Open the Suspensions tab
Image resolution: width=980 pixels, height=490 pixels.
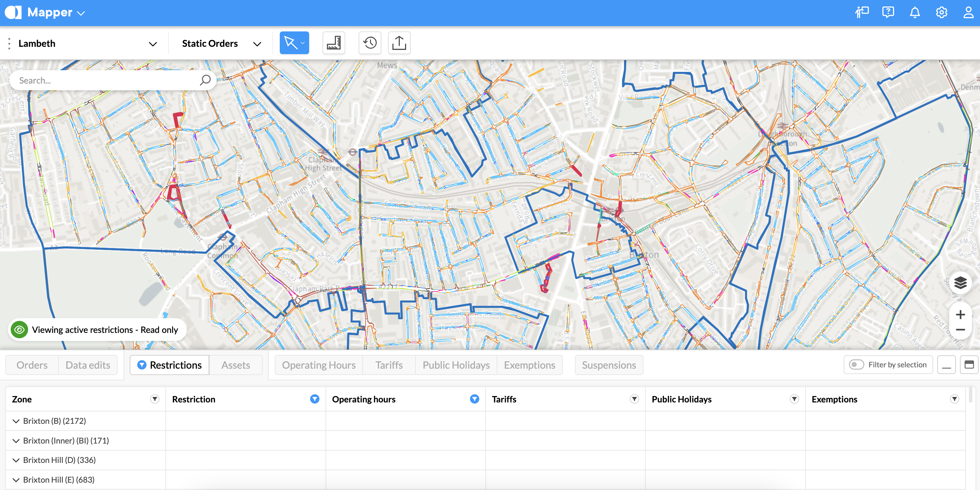point(608,365)
